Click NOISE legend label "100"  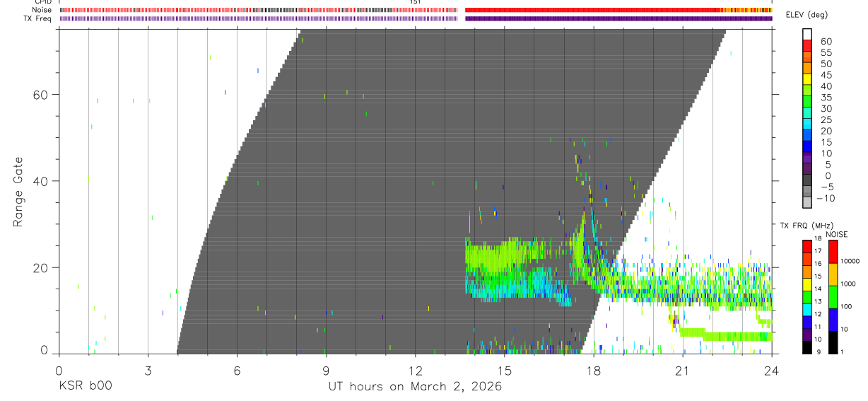pos(847,306)
